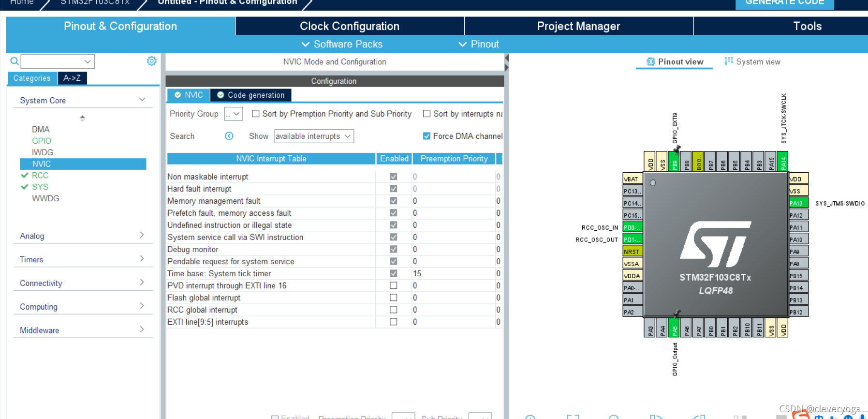Toggle Sort by interrupts names checkbox
868x419 pixels.
coord(427,114)
